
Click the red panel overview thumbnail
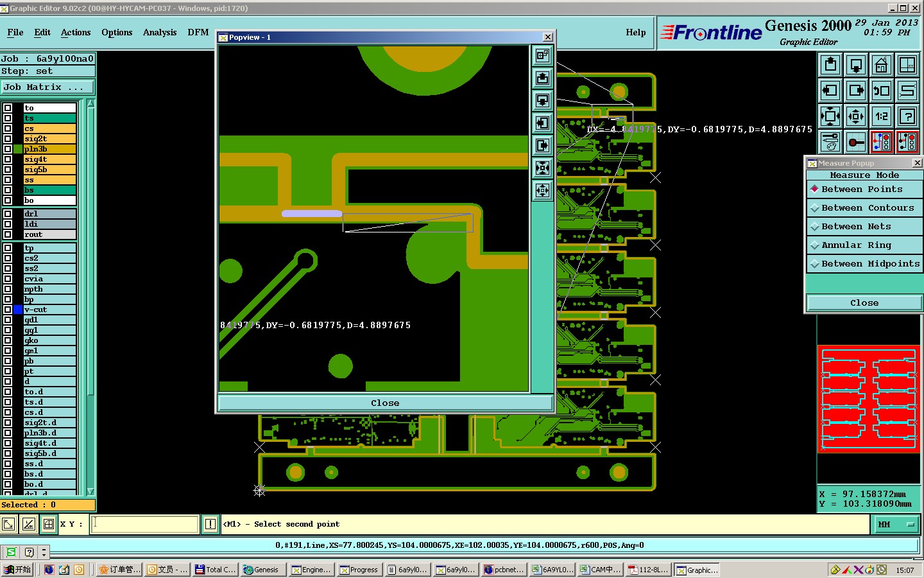[869, 399]
